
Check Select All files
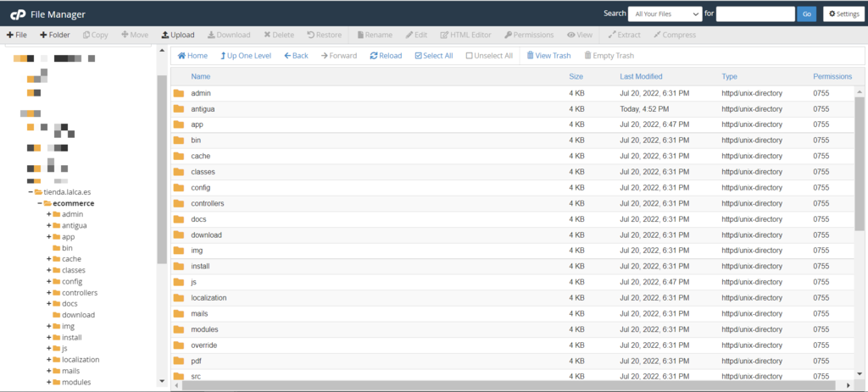[433, 56]
